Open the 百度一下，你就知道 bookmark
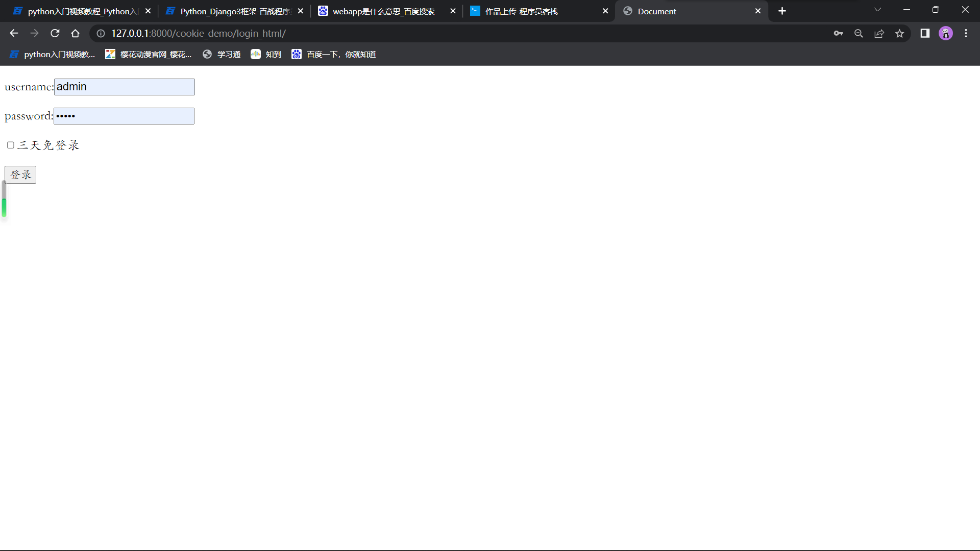The height and width of the screenshot is (551, 980). pos(334,54)
